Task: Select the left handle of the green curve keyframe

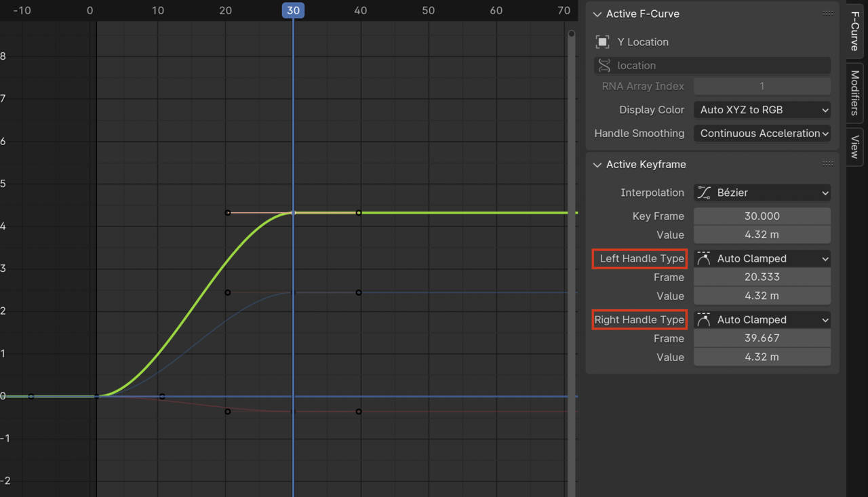Action: (x=228, y=213)
